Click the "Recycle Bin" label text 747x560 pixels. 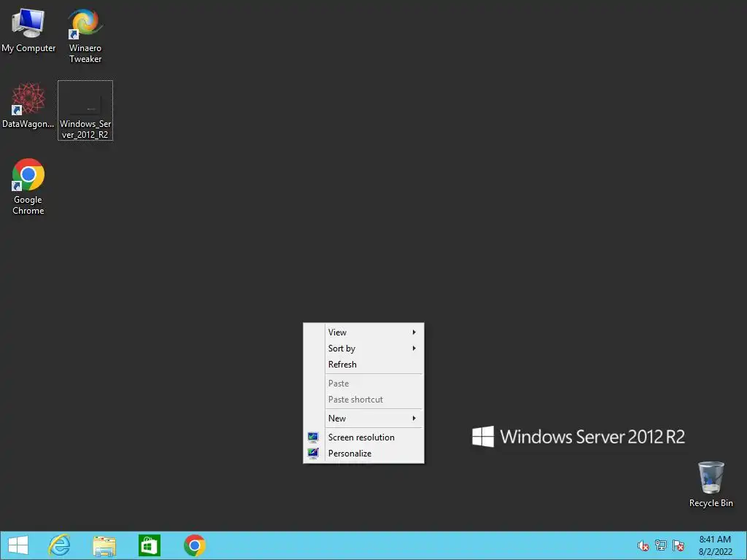click(x=711, y=503)
